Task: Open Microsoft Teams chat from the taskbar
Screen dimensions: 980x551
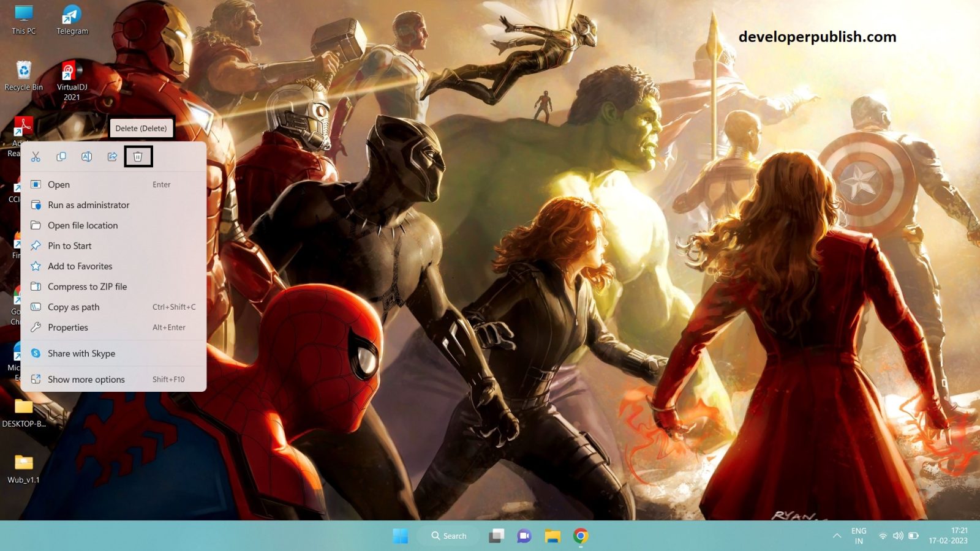Action: (522, 535)
